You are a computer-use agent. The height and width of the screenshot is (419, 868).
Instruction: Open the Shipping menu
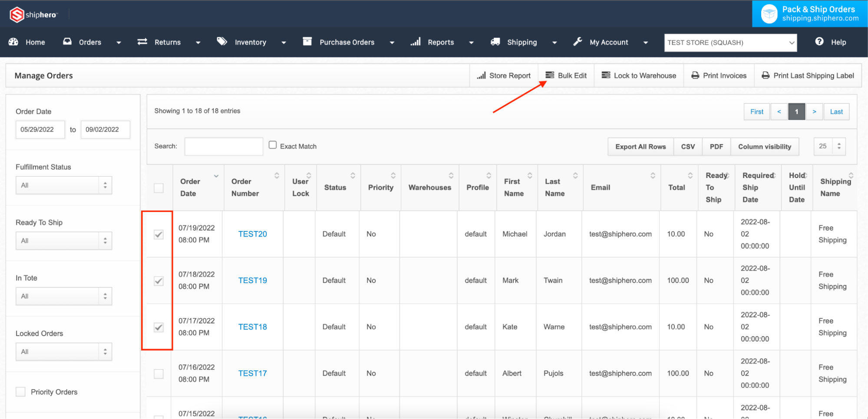pyautogui.click(x=522, y=42)
